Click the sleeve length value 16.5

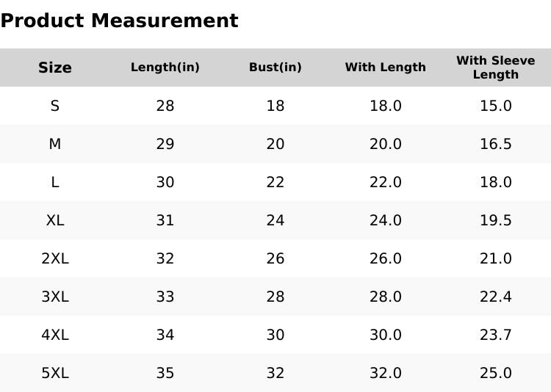pyautogui.click(x=496, y=144)
